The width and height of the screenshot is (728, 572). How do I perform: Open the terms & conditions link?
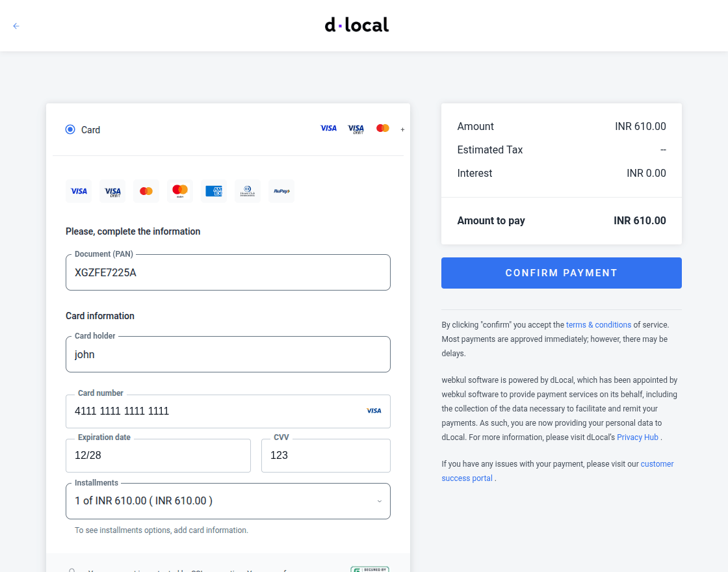tap(598, 324)
